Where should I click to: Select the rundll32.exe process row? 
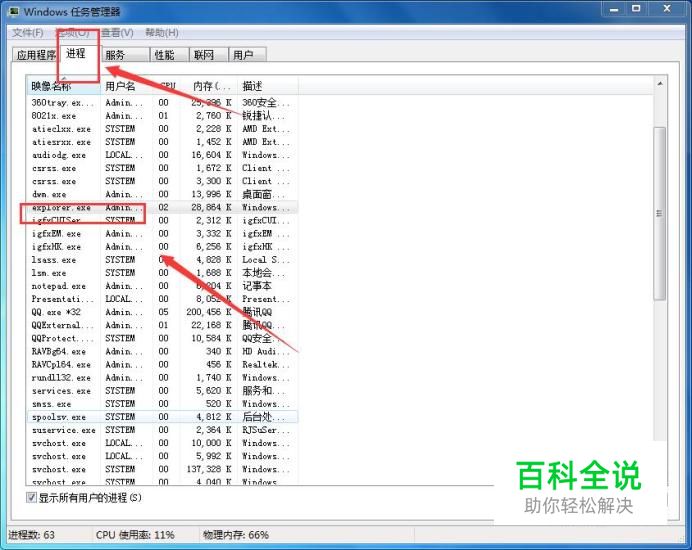(162, 378)
